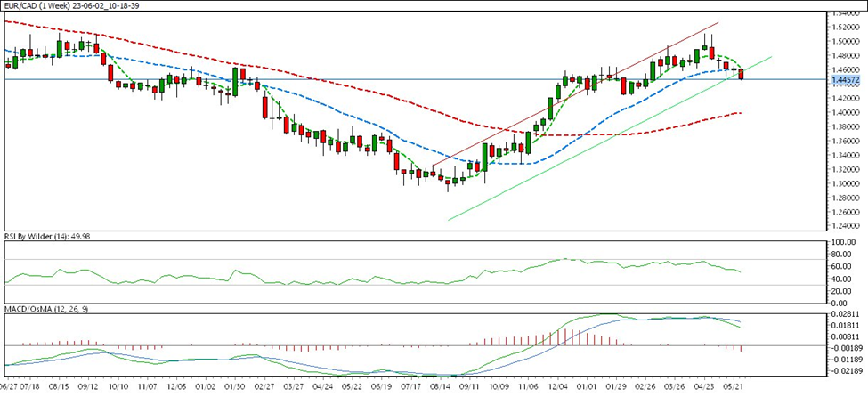Click the 12/05 date axis label

tap(177, 385)
